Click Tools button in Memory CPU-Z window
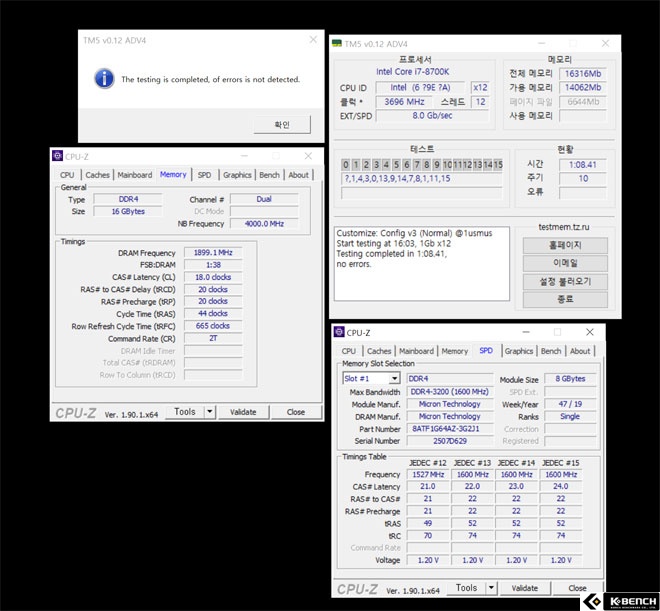This screenshot has width=660, height=611. click(184, 412)
